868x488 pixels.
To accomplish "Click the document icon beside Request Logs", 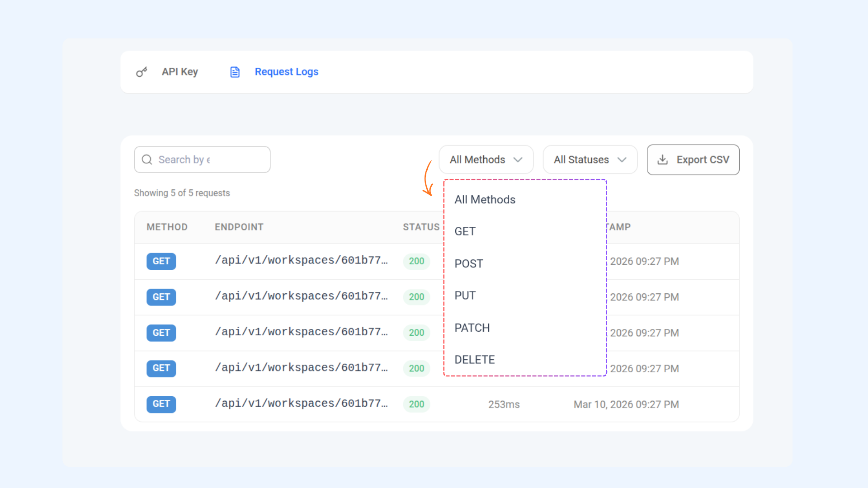I will click(x=235, y=71).
